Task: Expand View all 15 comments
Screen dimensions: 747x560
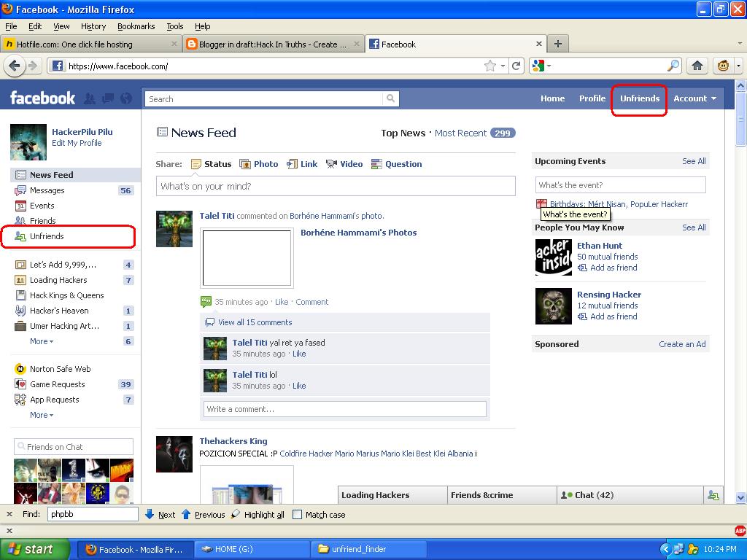Action: pyautogui.click(x=255, y=322)
